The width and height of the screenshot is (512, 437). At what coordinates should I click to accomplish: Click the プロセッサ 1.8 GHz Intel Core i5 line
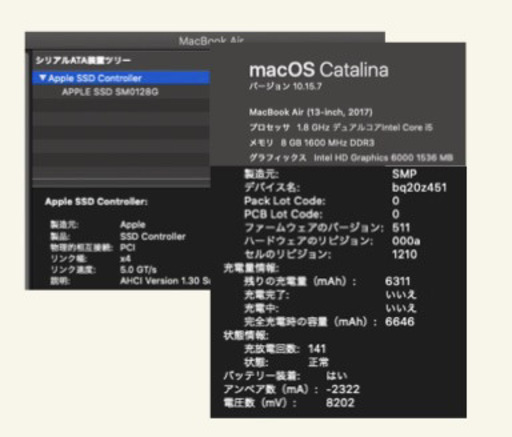click(341, 127)
